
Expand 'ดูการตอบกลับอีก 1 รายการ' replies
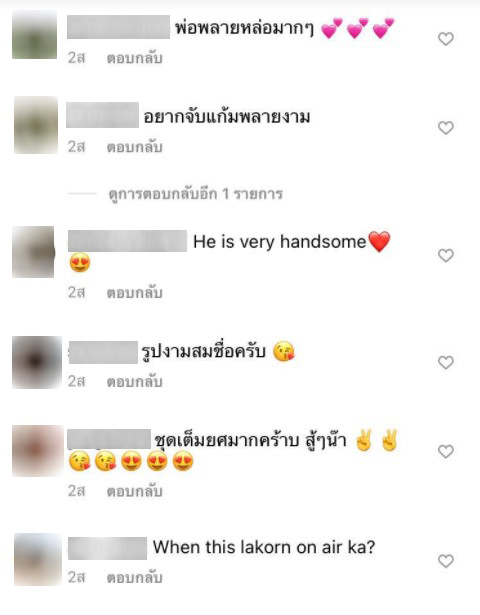pos(195,194)
